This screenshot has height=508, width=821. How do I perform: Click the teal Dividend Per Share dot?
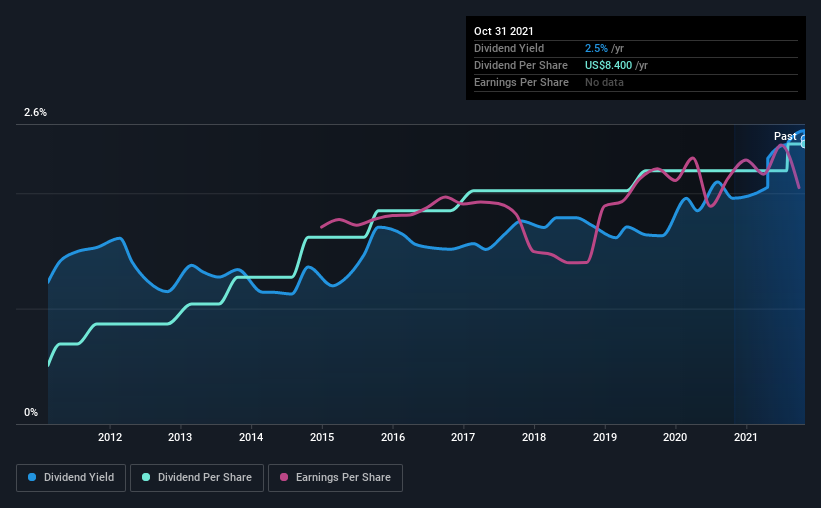[x=146, y=477]
